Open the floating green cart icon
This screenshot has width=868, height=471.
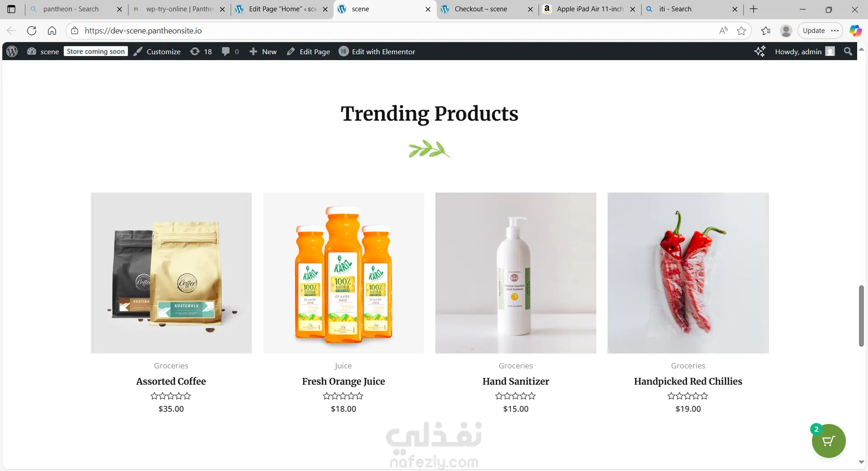point(828,441)
